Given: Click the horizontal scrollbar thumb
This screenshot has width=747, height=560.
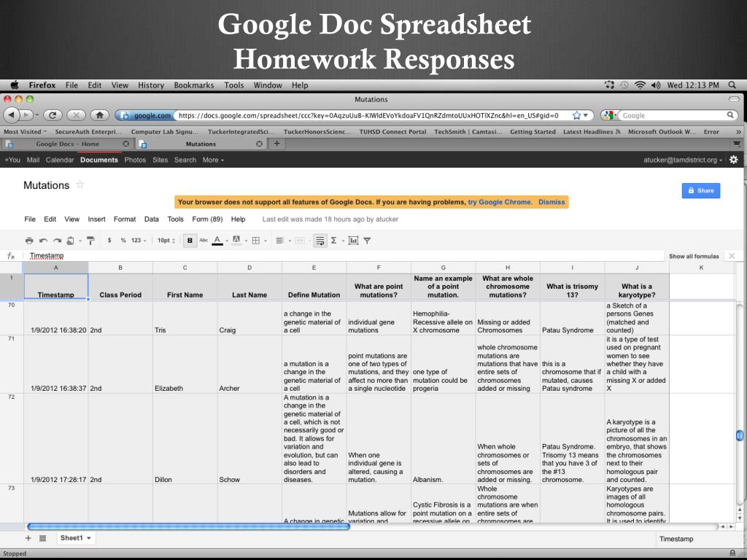Looking at the screenshot, I should pyautogui.click(x=188, y=526).
